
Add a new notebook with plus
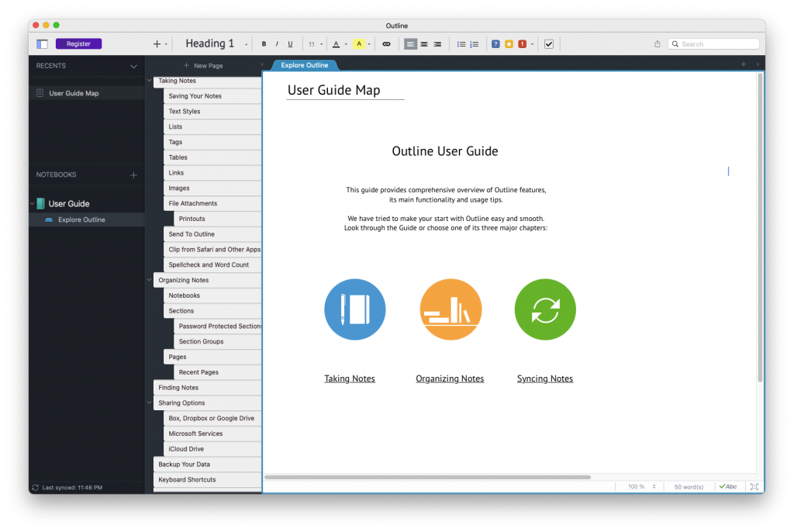[x=133, y=175]
